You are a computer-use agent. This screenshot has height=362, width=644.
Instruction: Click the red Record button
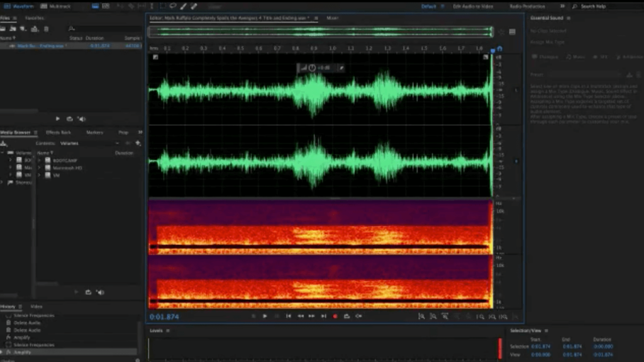pyautogui.click(x=335, y=316)
